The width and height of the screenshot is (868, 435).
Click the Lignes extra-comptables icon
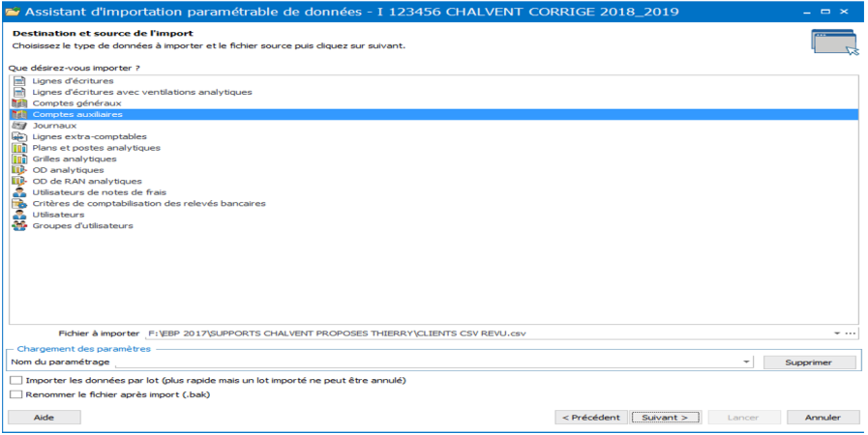(x=19, y=136)
